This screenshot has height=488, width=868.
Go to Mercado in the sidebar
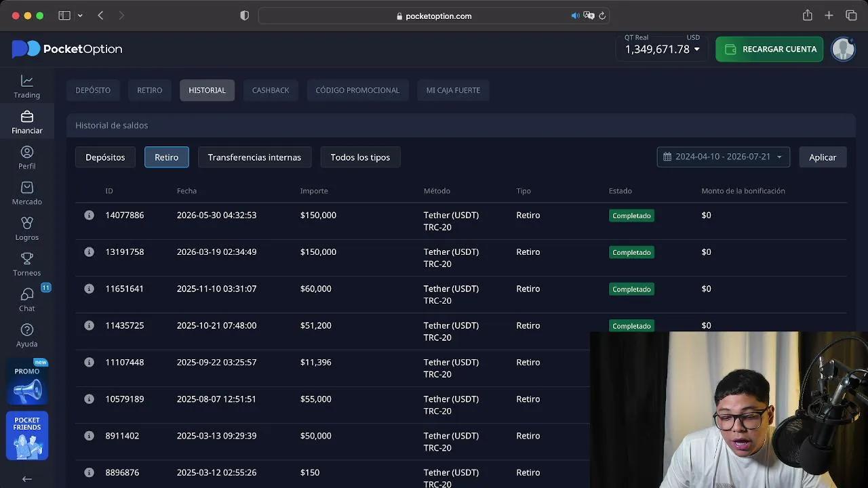pyautogui.click(x=26, y=193)
